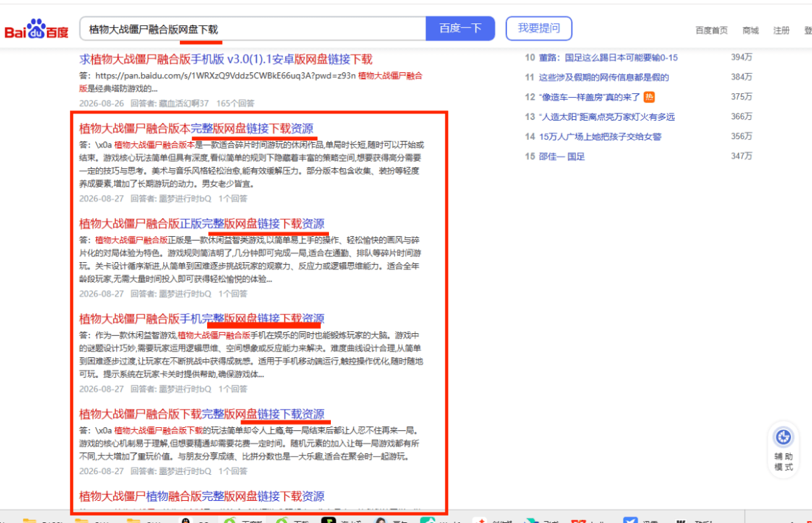Screen dimensions: 812x523
Task: Click the 394万 heat count
Action: [x=741, y=57]
